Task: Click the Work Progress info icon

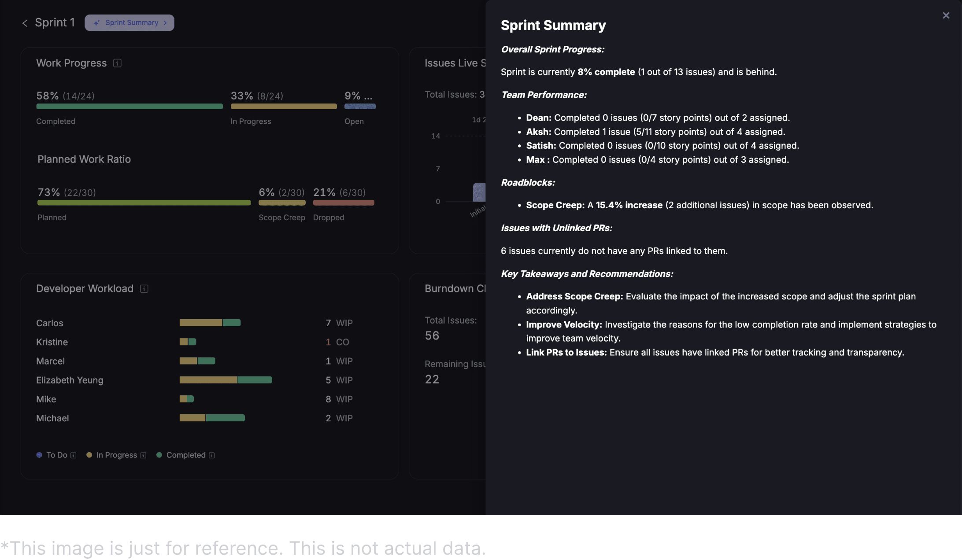Action: pyautogui.click(x=117, y=63)
